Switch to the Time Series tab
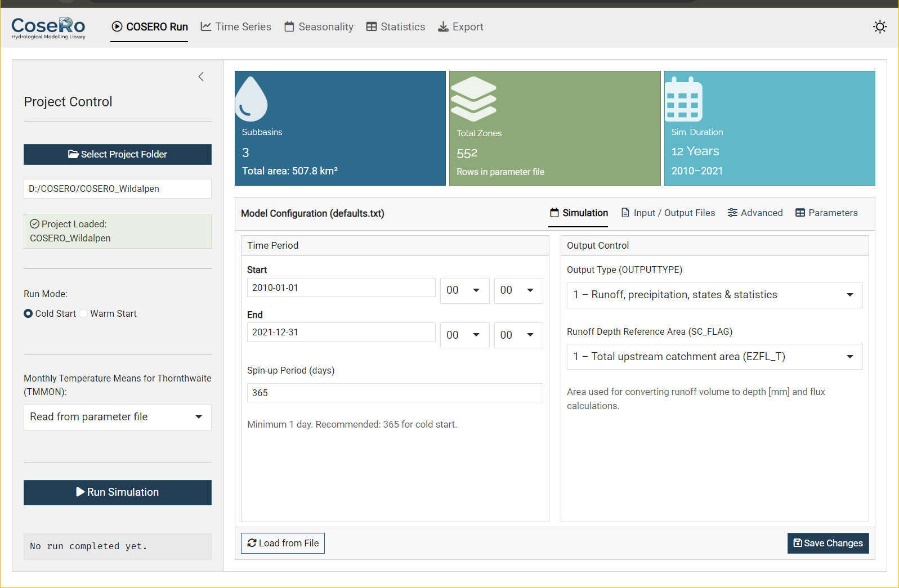The image size is (899, 588). [x=236, y=27]
